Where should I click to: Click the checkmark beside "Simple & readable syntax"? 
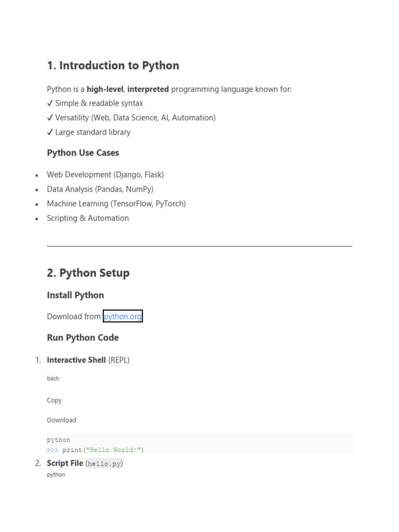click(x=50, y=103)
